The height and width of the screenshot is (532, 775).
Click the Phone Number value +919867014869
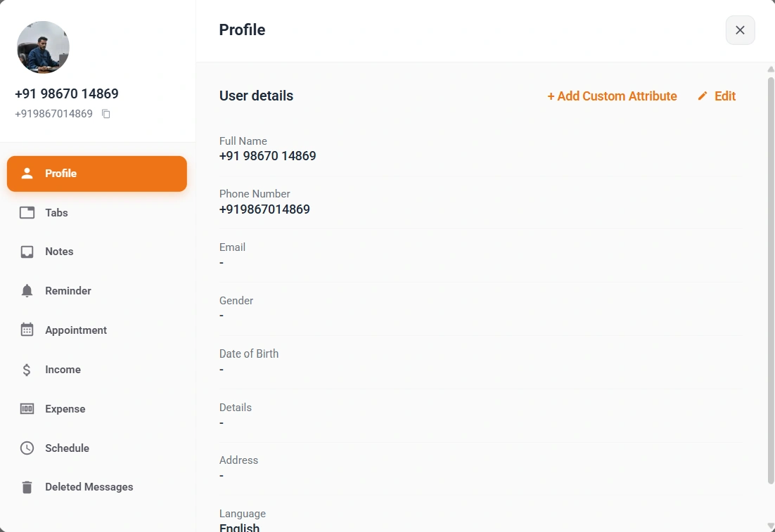(x=264, y=209)
